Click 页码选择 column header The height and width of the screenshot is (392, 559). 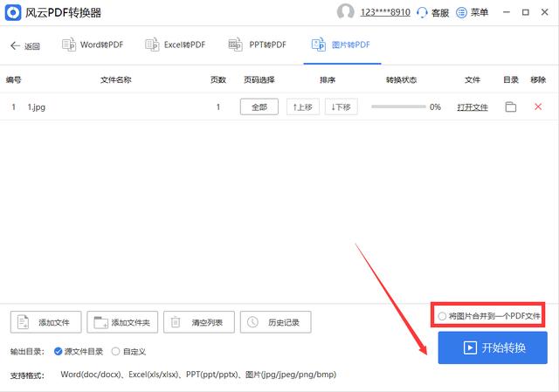tap(259, 79)
